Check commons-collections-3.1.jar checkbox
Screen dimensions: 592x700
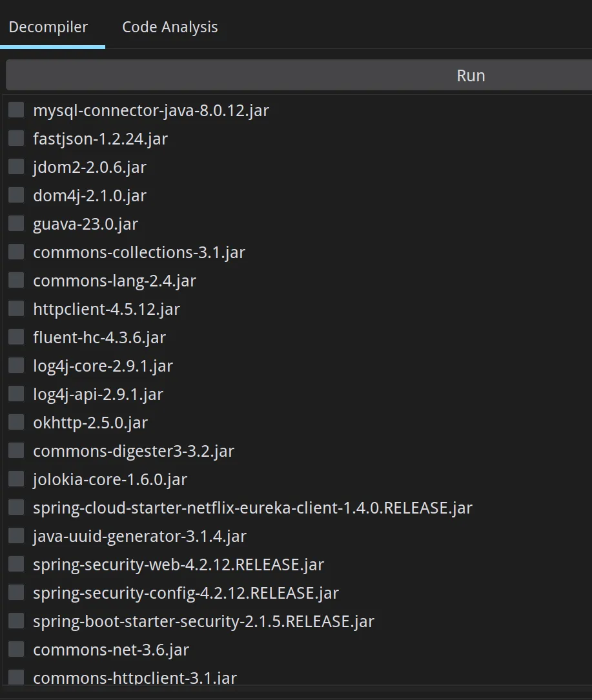(x=16, y=252)
